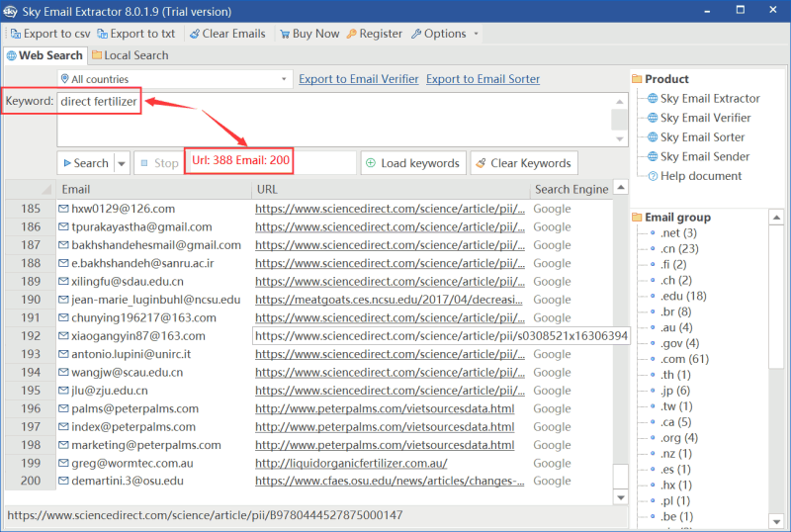Open the peterpalms.com link in row 196
791x532 pixels.
[x=385, y=408]
